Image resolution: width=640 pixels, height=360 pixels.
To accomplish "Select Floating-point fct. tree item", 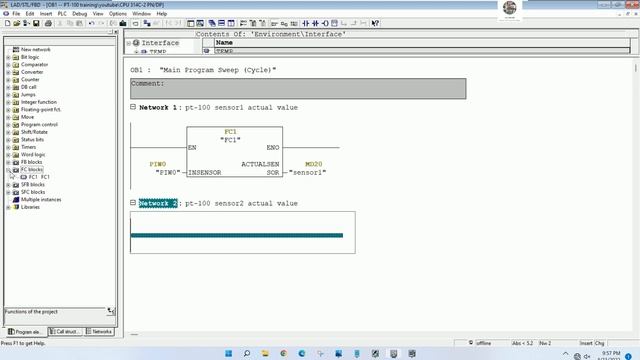I will coord(41,110).
